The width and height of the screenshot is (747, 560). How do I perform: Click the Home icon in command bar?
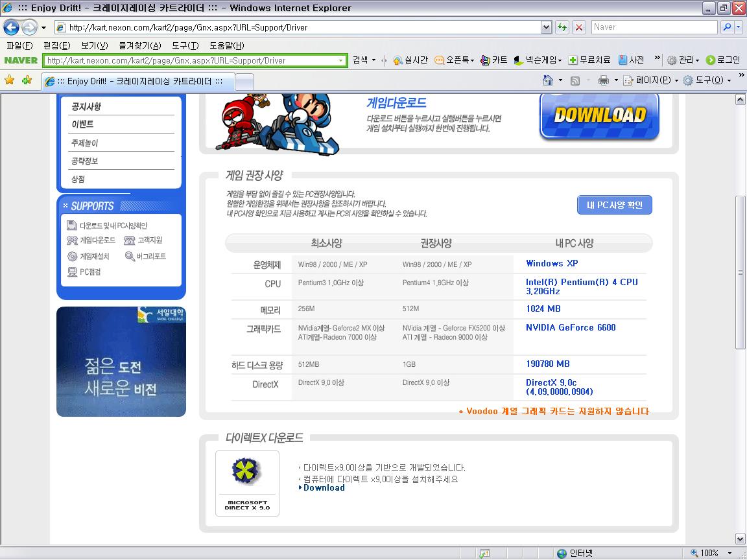pyautogui.click(x=548, y=80)
